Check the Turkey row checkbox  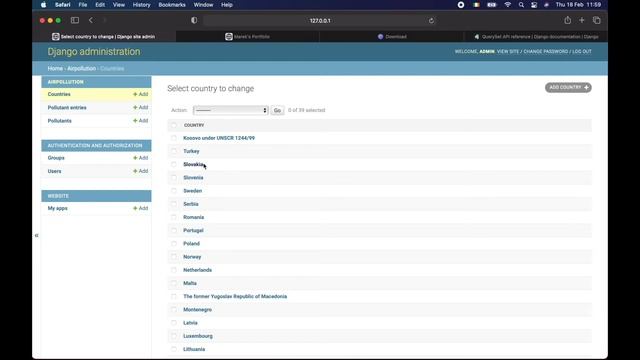174,151
